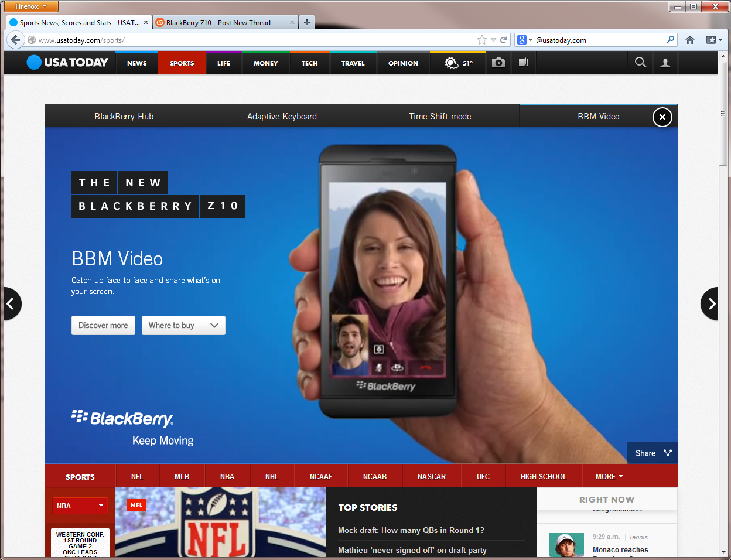
Task: Open the USA TODAY site search icon
Action: pyautogui.click(x=640, y=63)
